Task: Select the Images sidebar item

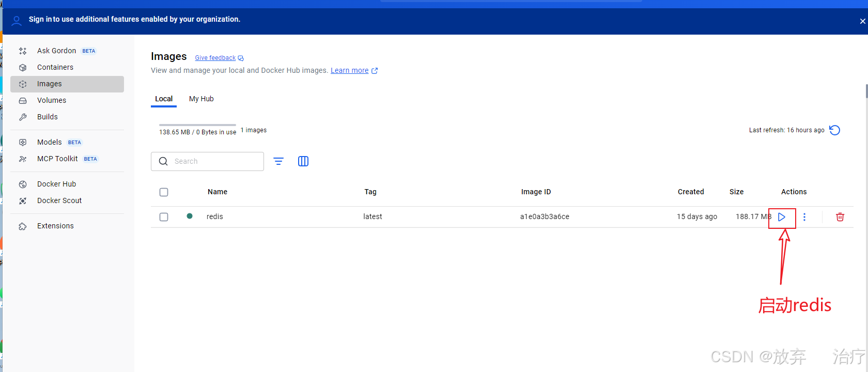Action: [67, 84]
